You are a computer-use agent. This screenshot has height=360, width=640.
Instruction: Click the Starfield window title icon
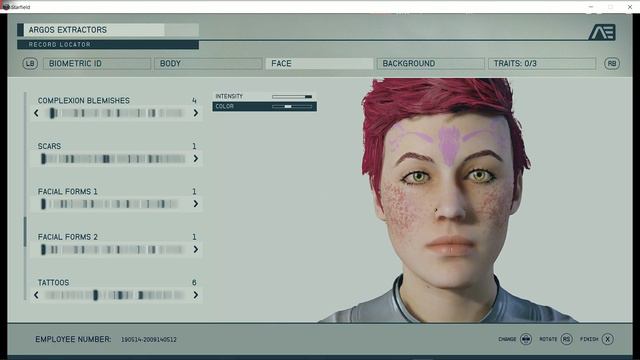click(6, 7)
